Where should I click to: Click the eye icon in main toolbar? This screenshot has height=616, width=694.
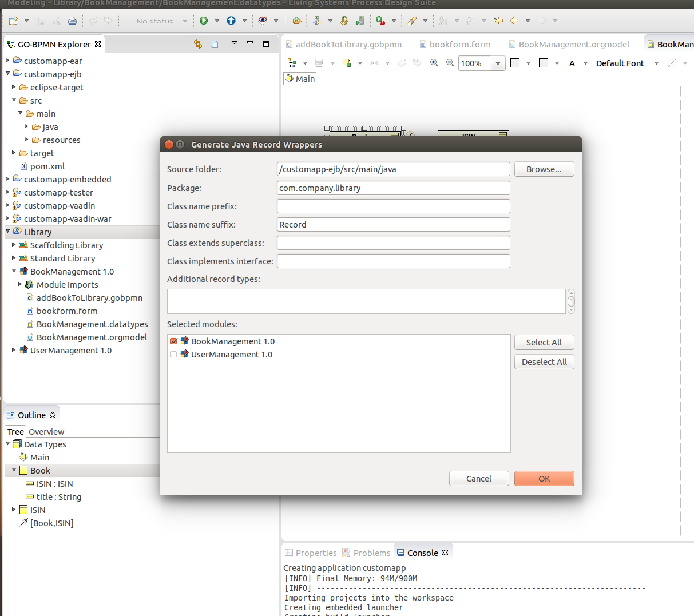[x=263, y=21]
